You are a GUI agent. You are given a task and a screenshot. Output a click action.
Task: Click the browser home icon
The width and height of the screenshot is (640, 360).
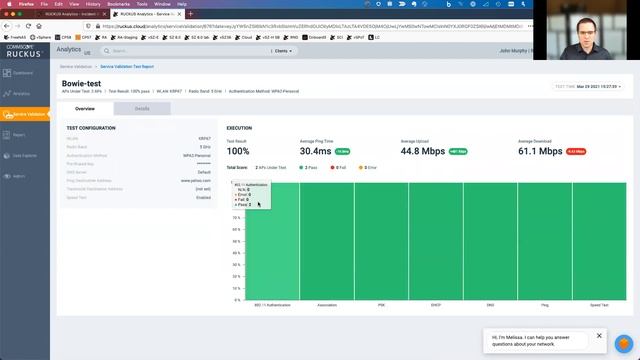coord(39,26)
